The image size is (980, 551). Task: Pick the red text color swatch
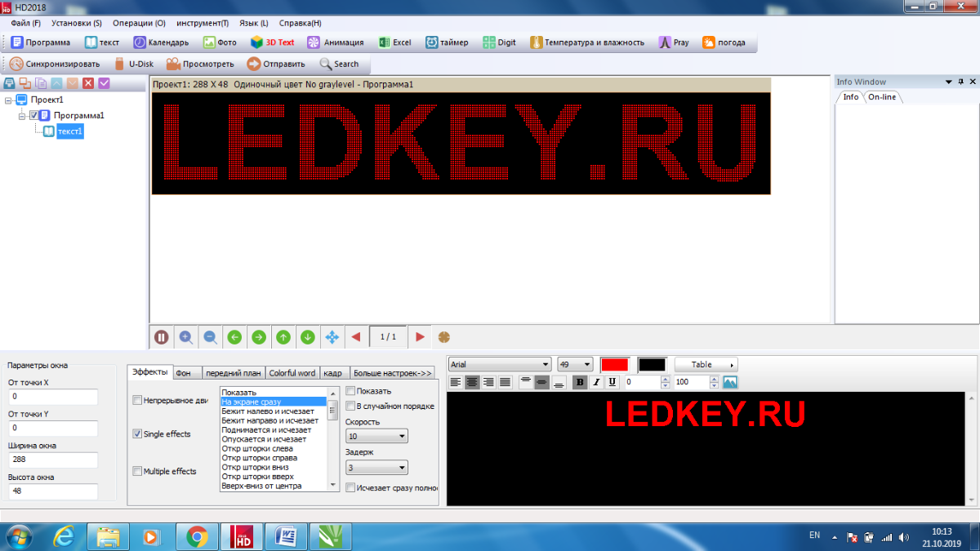tap(615, 365)
